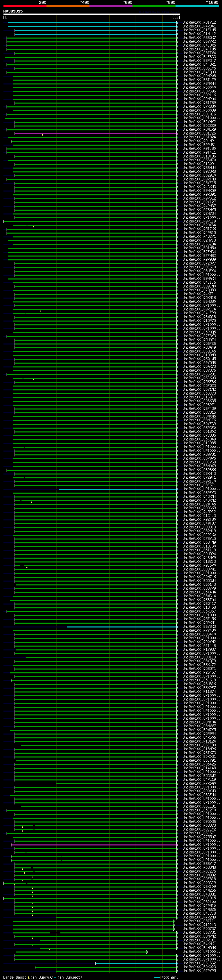Select hit UniRef100_Q86LY5
The width and height of the screenshot is (222, 980).
pos(199,68)
